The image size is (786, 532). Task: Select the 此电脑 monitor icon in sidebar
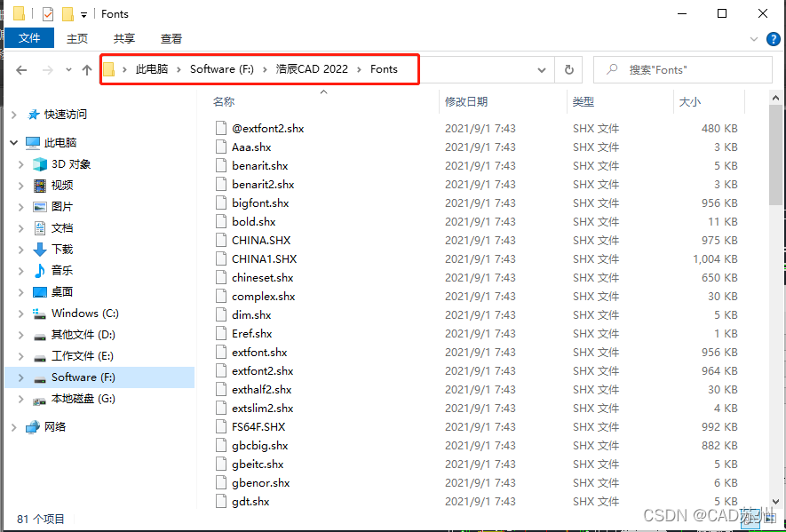coord(33,143)
